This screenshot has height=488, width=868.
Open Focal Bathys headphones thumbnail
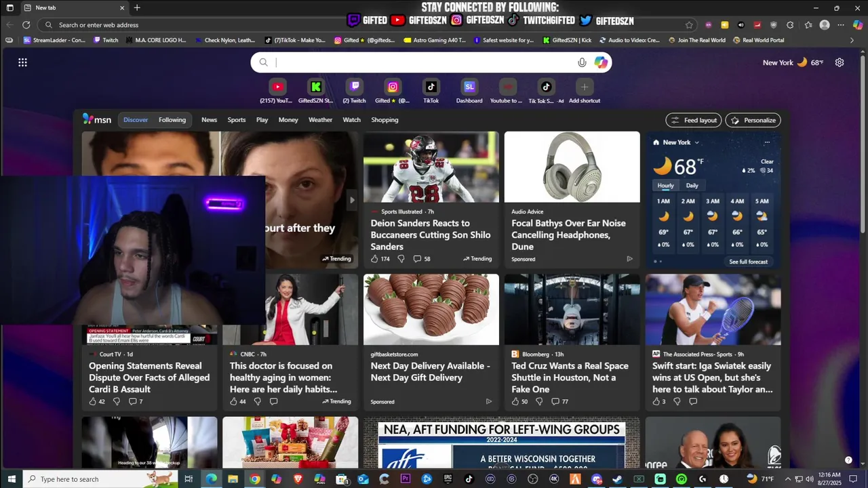[x=572, y=167]
